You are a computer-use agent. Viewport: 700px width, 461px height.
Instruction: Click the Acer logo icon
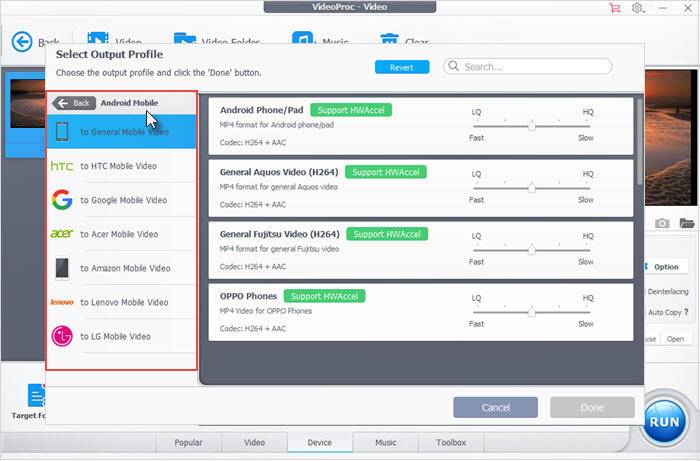tap(62, 233)
